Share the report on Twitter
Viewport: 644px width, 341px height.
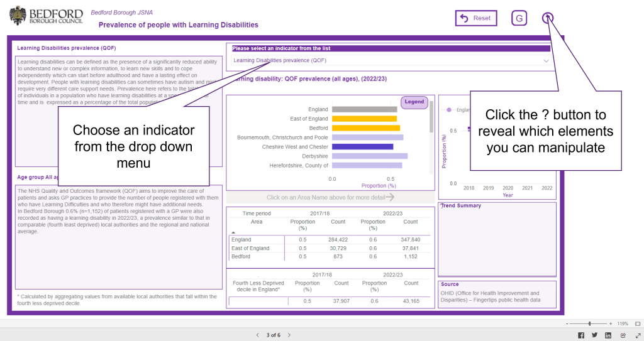tap(594, 335)
